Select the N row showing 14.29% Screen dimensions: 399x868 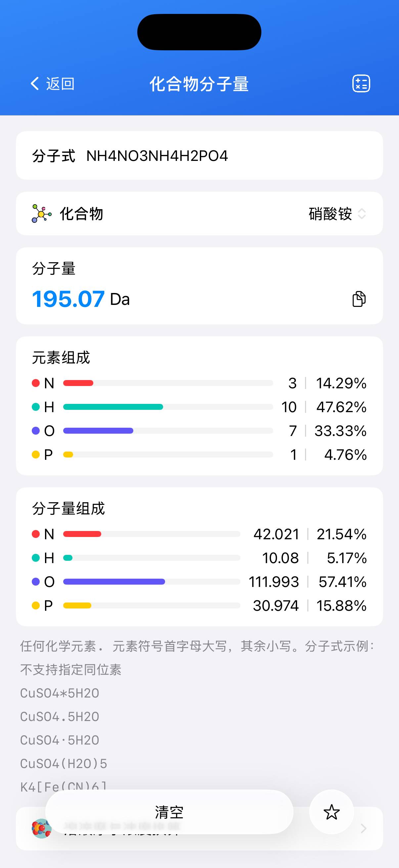coord(199,383)
